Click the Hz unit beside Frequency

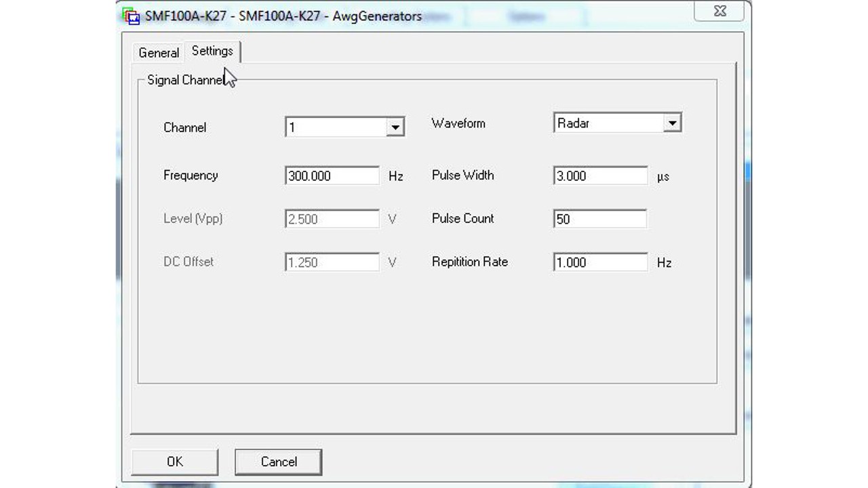coord(396,176)
